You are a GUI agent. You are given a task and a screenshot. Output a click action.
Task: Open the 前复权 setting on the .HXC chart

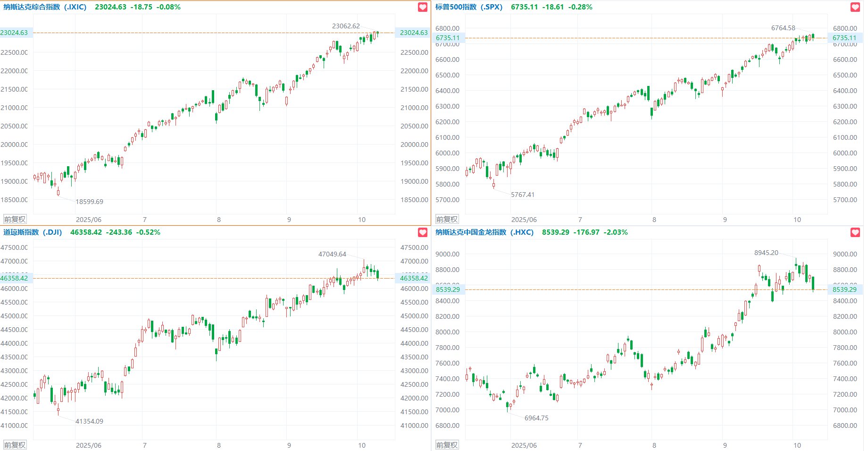(447, 445)
